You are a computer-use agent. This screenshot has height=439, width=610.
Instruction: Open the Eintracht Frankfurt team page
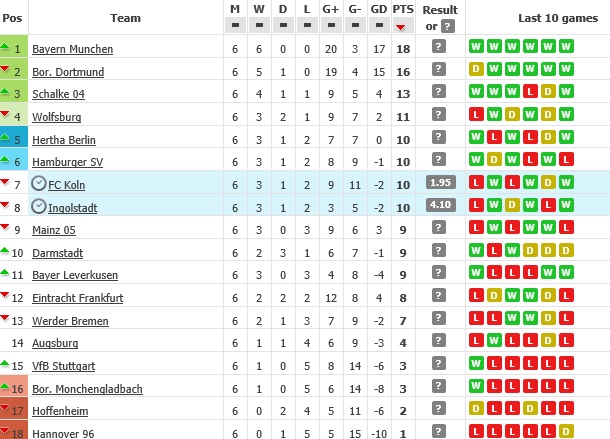[78, 298]
